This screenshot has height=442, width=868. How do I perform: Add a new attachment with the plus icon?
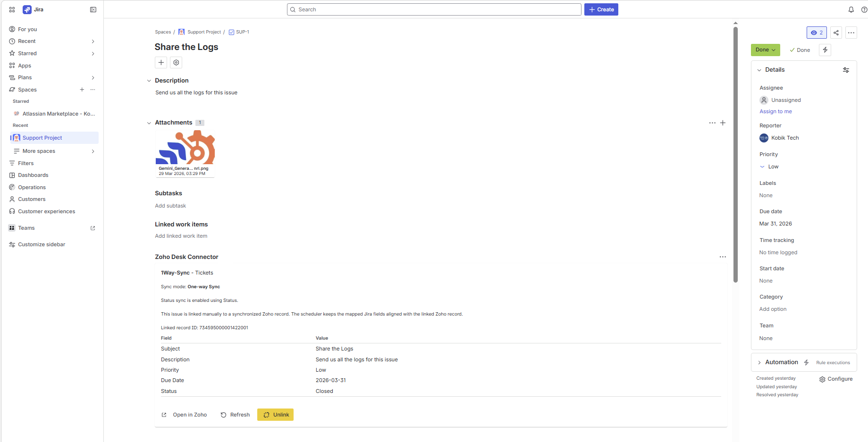[723, 123]
